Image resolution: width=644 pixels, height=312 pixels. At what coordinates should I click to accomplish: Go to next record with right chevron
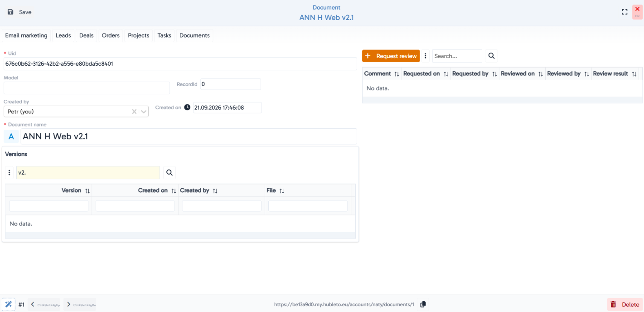pyautogui.click(x=80, y=304)
